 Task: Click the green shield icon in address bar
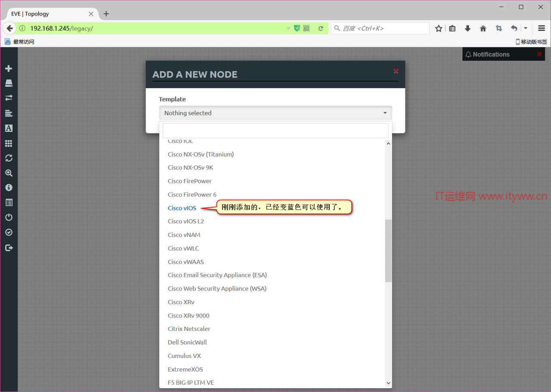(x=297, y=28)
